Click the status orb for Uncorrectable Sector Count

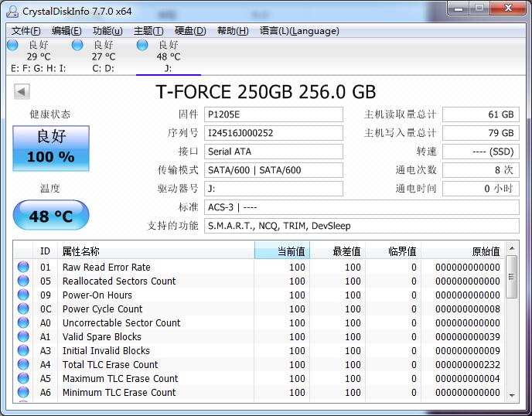click(23, 322)
